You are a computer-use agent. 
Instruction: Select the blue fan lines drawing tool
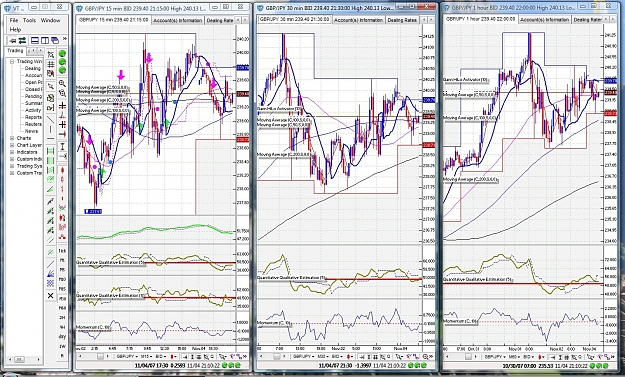coord(51,274)
